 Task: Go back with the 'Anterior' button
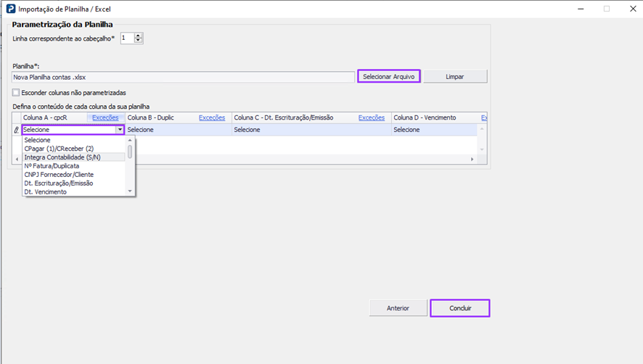[398, 308]
